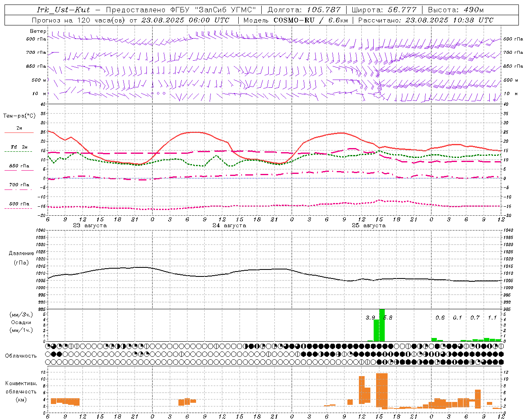The width and height of the screenshot is (525, 420).
Task: Select the latitude value Широта: 56.777
Action: pyautogui.click(x=384, y=10)
